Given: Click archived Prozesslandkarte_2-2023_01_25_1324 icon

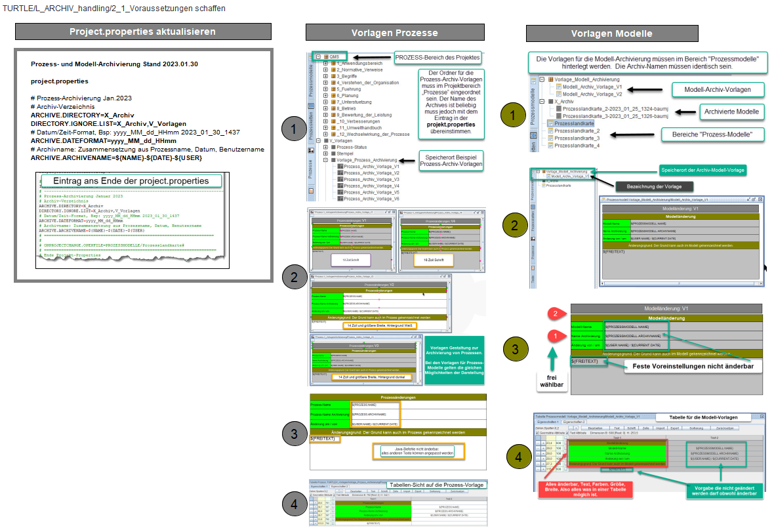Looking at the screenshot, I should click(558, 109).
